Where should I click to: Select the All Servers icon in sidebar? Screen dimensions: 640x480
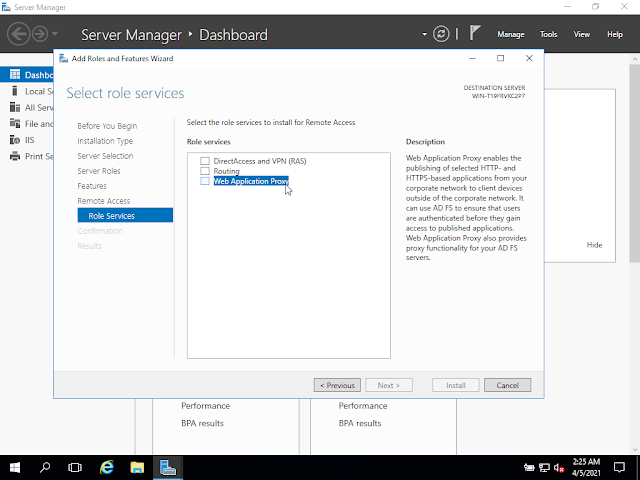pyautogui.click(x=15, y=107)
